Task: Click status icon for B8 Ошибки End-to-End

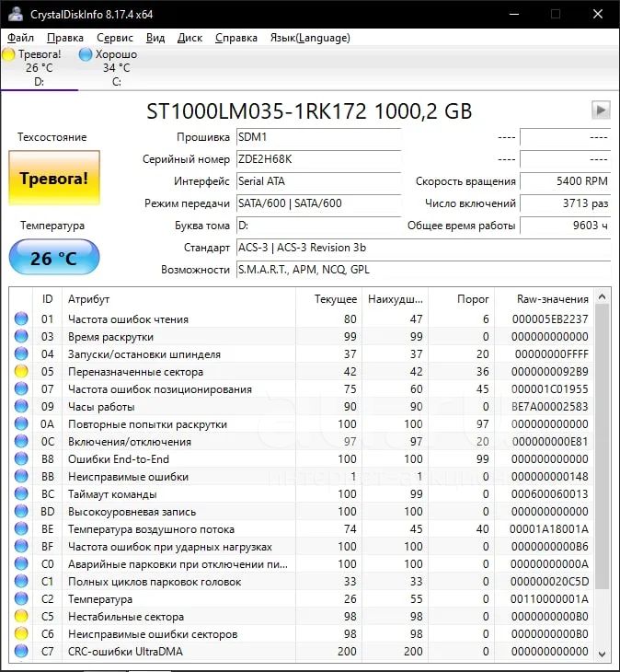Action: [x=21, y=458]
